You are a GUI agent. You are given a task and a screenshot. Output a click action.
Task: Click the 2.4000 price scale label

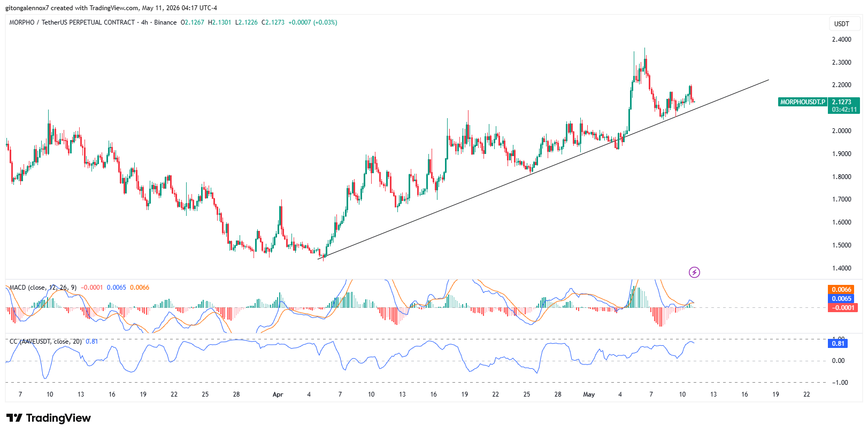(842, 40)
